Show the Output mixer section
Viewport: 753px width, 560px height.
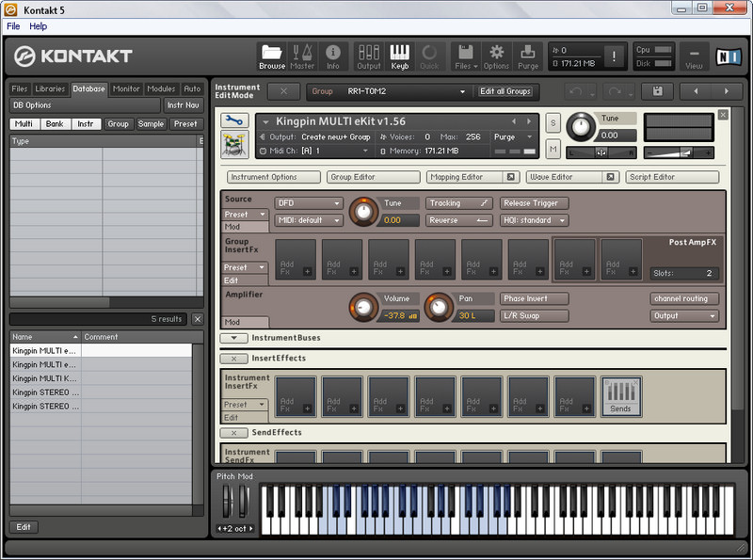[x=369, y=56]
